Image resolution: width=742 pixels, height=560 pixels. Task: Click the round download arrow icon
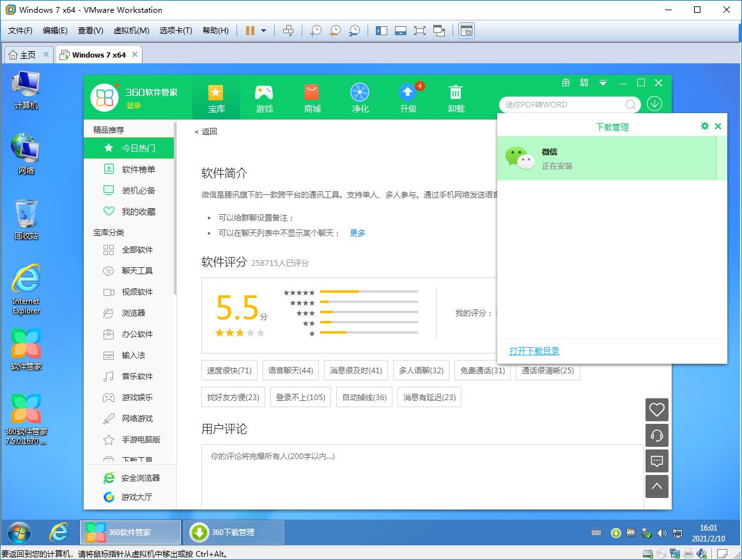point(654,104)
